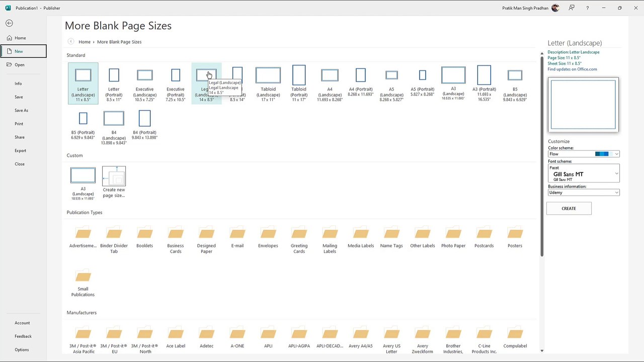The image size is (644, 362).
Task: Click the Help question mark icon
Action: point(587,8)
